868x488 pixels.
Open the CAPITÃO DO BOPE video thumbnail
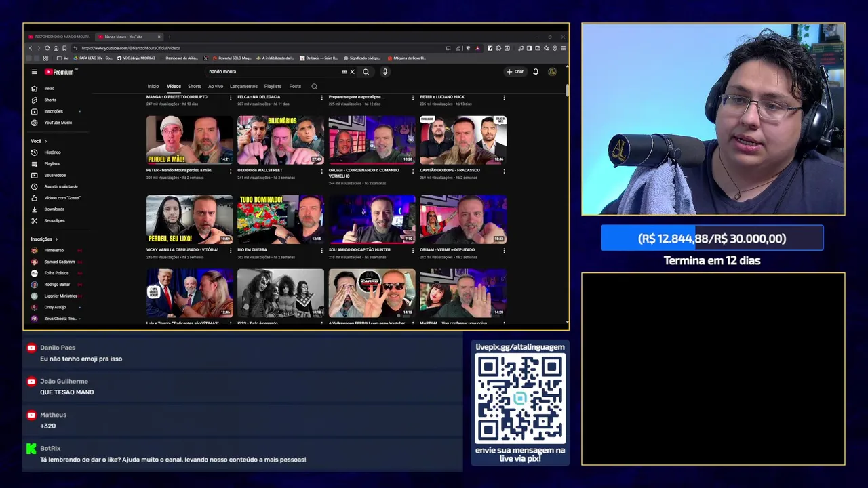tap(463, 140)
